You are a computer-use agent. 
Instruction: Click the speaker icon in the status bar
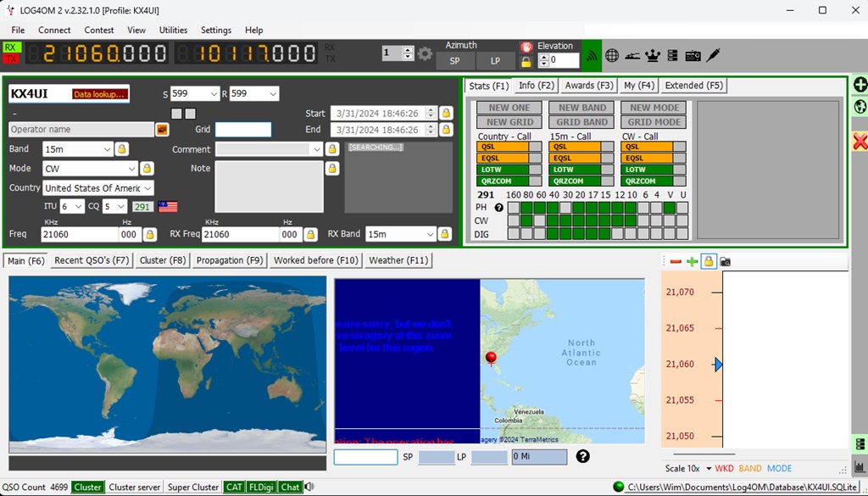[309, 488]
